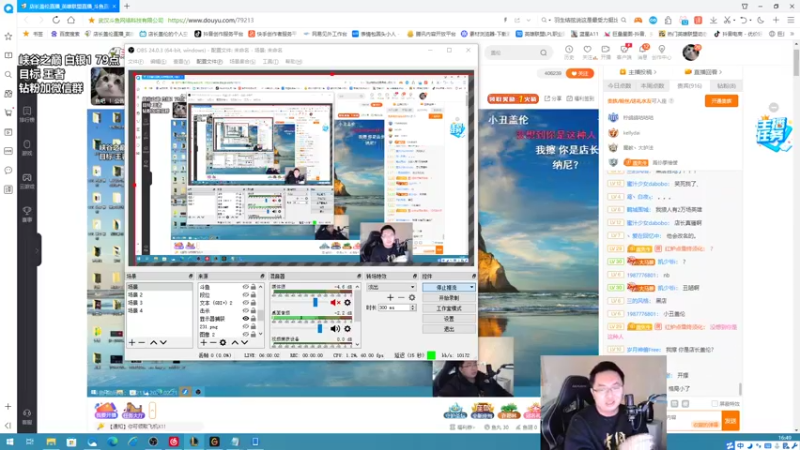The width and height of the screenshot is (800, 450).
Task: Click the Douyu search magnifier icon
Action: point(543,53)
